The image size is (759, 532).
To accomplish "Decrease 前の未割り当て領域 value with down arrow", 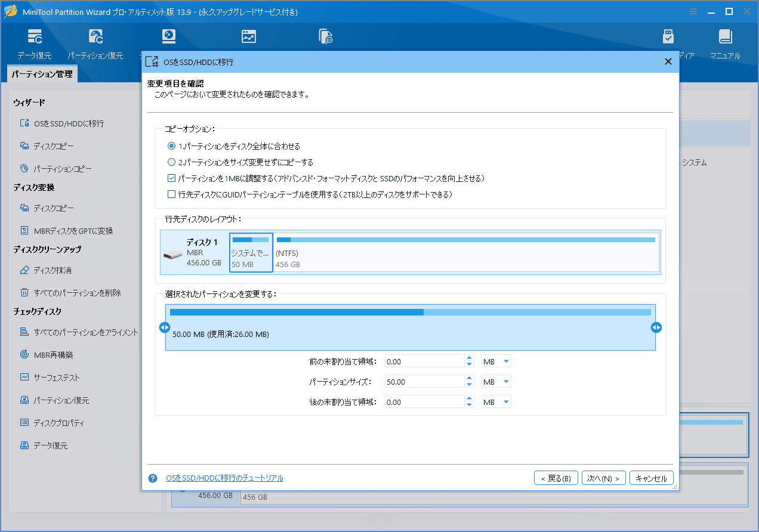I will point(469,364).
